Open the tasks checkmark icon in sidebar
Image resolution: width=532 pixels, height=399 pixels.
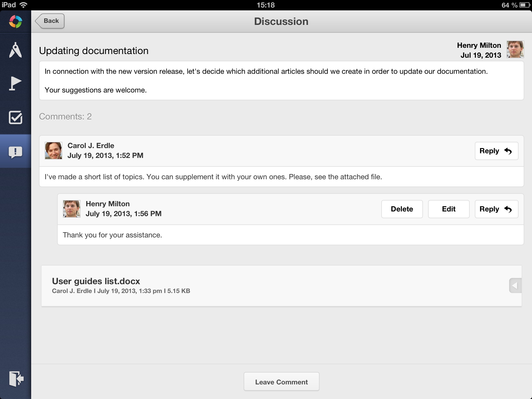tap(15, 118)
